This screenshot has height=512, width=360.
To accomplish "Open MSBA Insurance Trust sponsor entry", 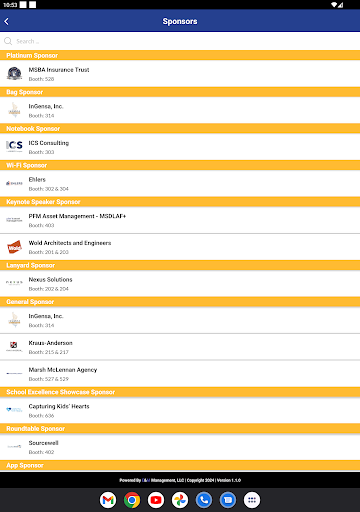I will (180, 74).
